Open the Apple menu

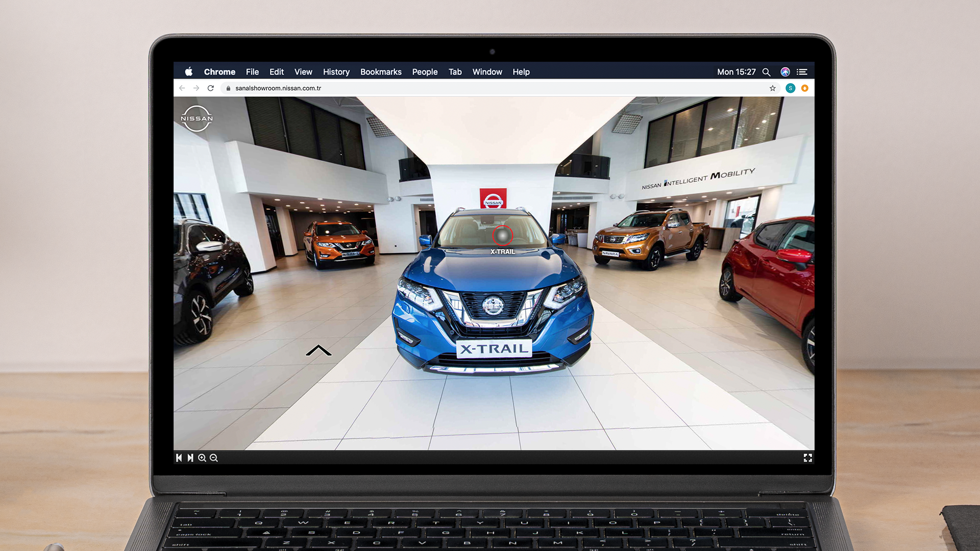(x=188, y=71)
